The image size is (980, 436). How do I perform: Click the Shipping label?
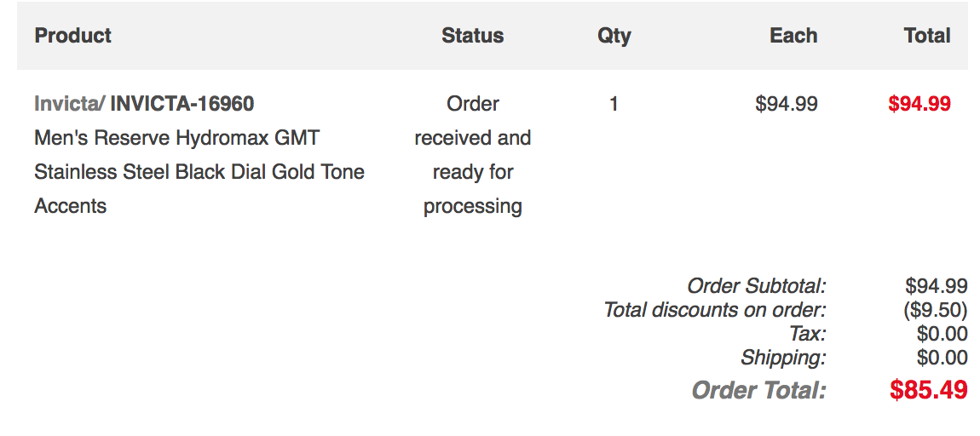[783, 358]
